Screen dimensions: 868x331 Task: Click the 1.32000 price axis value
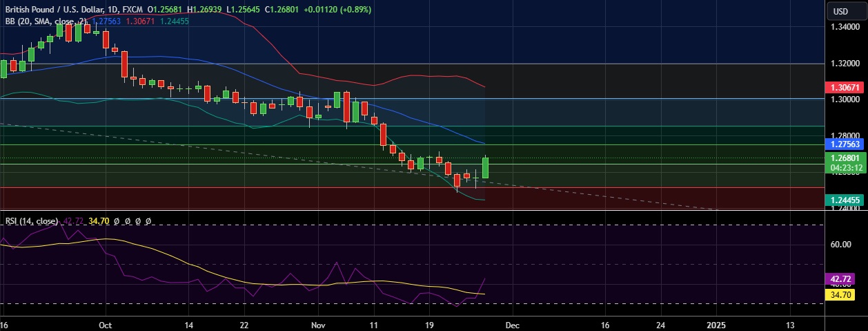[846, 63]
